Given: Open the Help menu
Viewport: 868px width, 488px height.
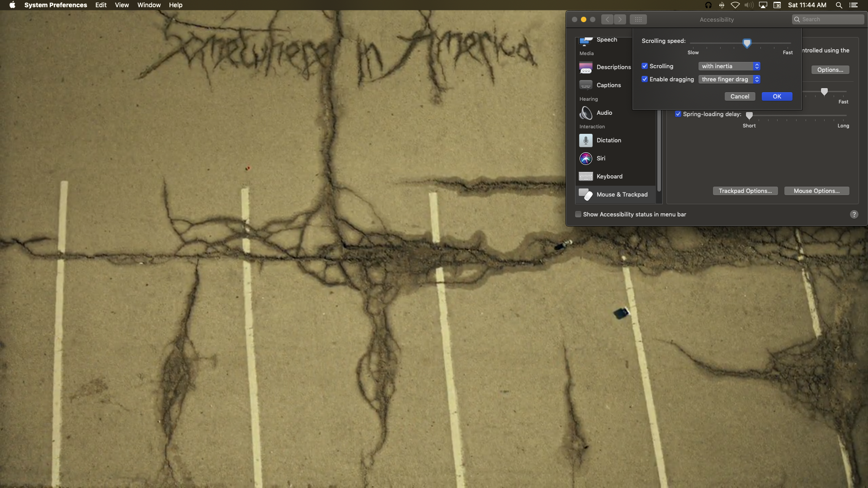Looking at the screenshot, I should coord(175,5).
